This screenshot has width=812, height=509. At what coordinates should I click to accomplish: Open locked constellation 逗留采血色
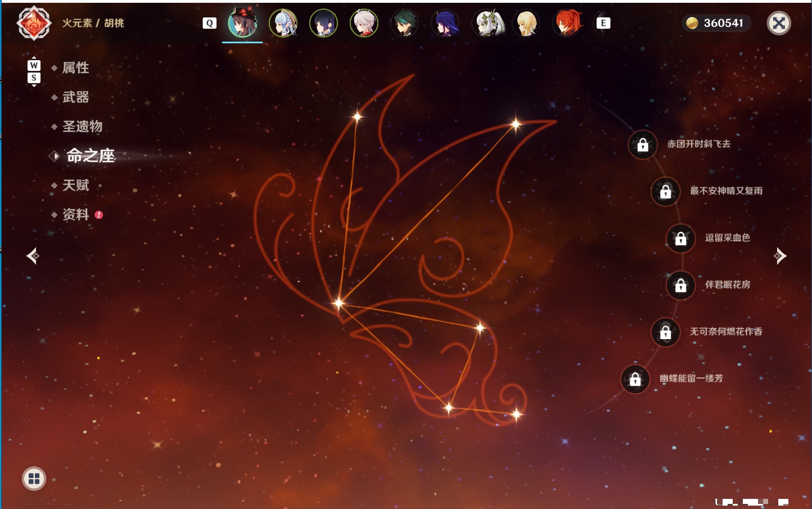pos(680,238)
